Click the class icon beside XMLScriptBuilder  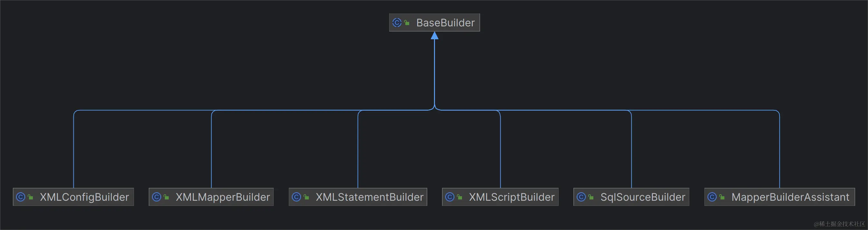[450, 197]
